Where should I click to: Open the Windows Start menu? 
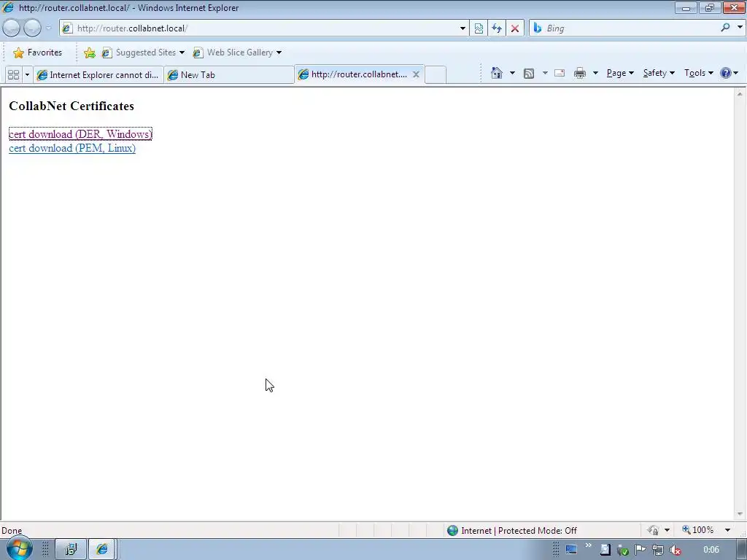tap(19, 549)
